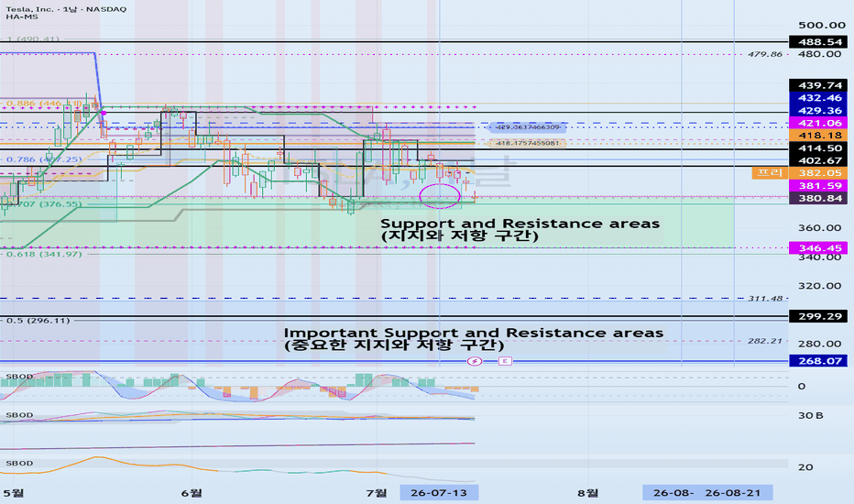854x504 pixels.
Task: Click the orange 382.05 pre-market price label
Action: click(x=818, y=173)
